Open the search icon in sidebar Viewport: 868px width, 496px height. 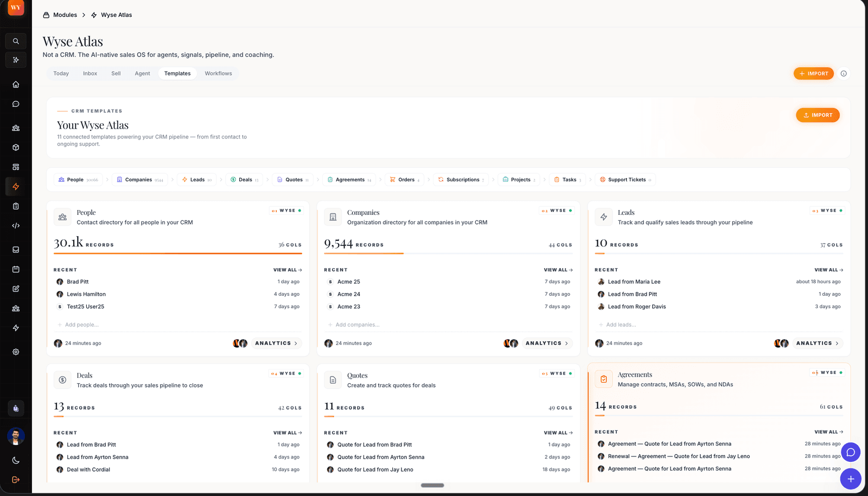pos(16,41)
